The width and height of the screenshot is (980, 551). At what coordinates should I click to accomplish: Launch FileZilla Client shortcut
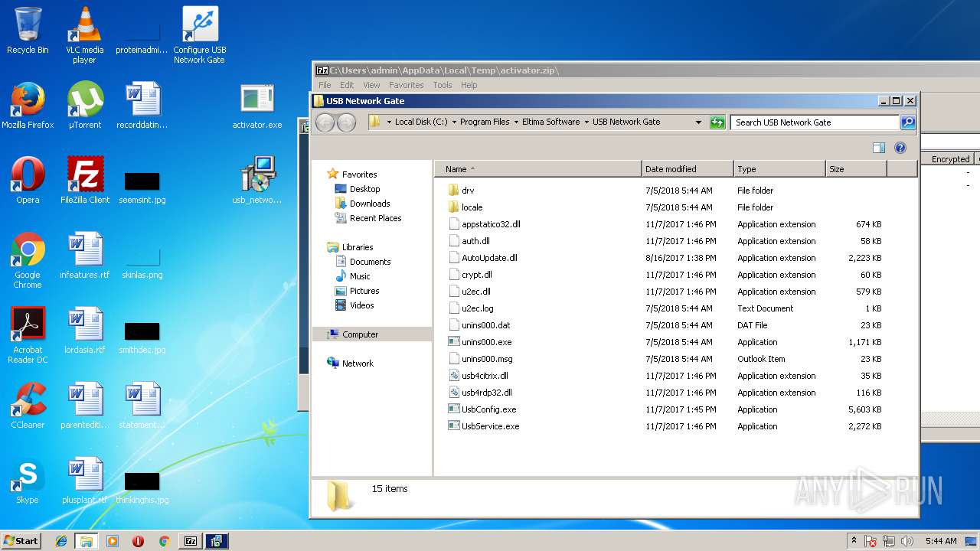[85, 181]
